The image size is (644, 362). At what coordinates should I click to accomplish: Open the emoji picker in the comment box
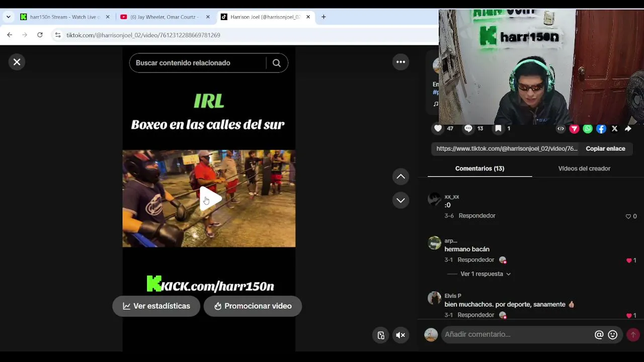point(612,335)
